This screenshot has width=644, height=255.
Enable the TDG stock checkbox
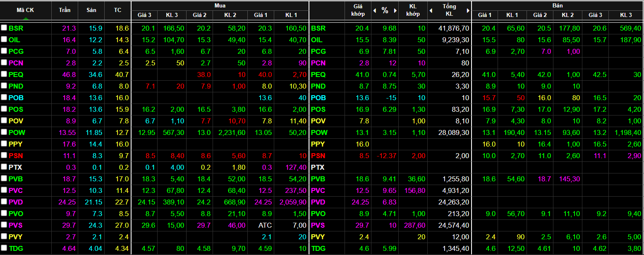(4, 248)
